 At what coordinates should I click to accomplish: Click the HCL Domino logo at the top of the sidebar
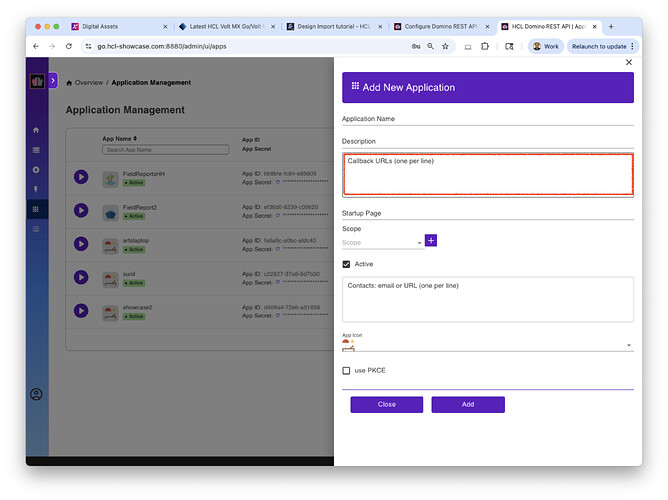[x=37, y=81]
